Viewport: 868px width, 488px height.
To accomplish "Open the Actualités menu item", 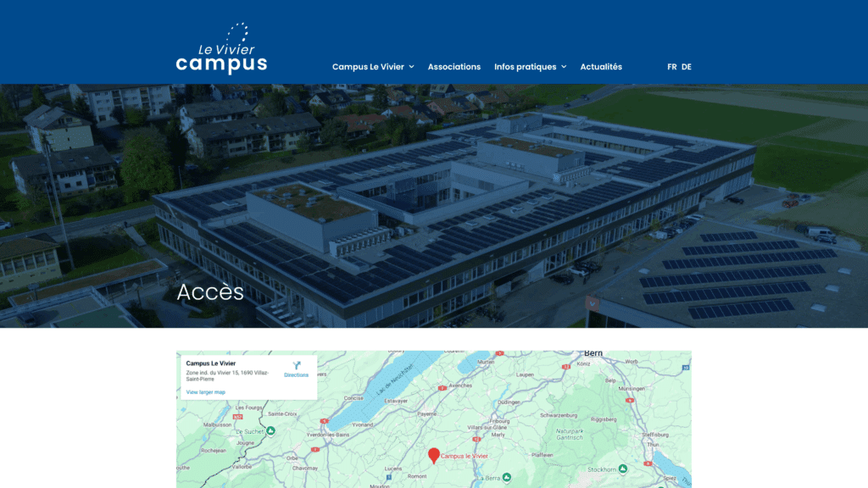I will coord(601,67).
